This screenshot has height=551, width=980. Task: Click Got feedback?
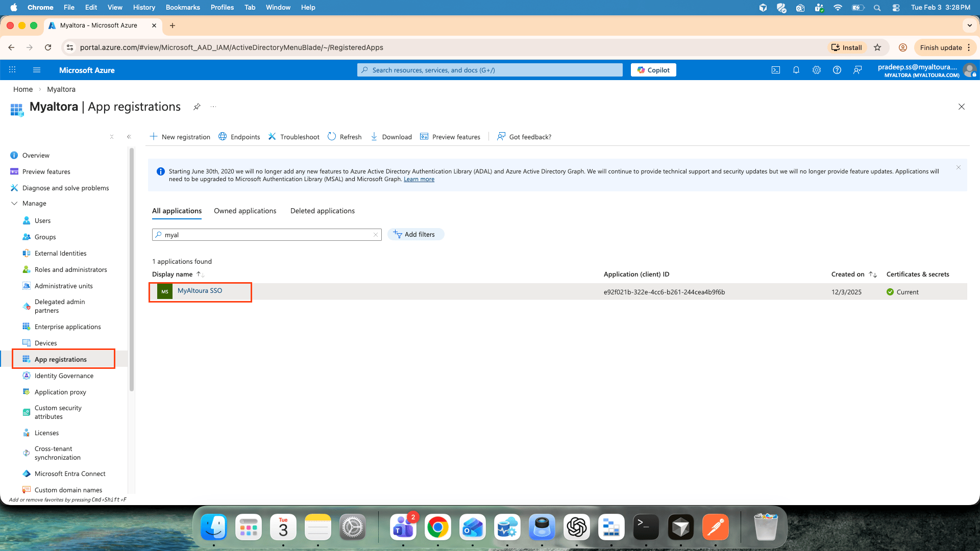[524, 137]
